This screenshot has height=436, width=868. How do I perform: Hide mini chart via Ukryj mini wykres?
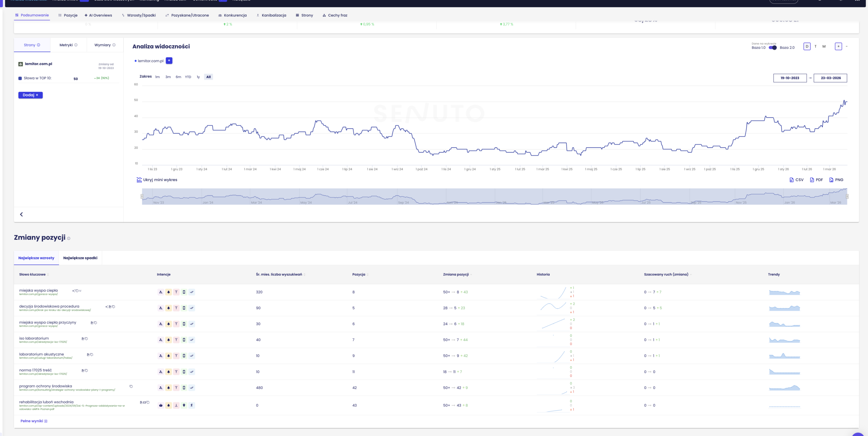[x=157, y=180]
